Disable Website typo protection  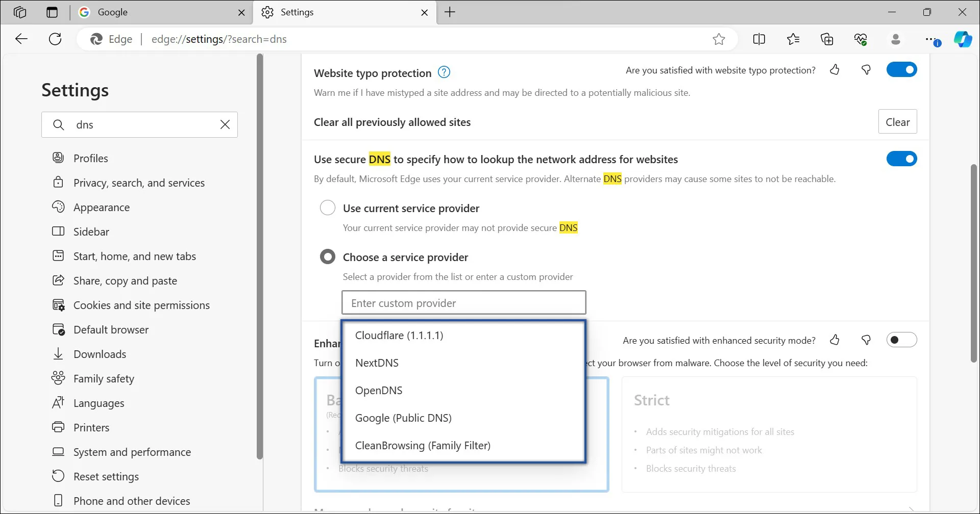901,69
